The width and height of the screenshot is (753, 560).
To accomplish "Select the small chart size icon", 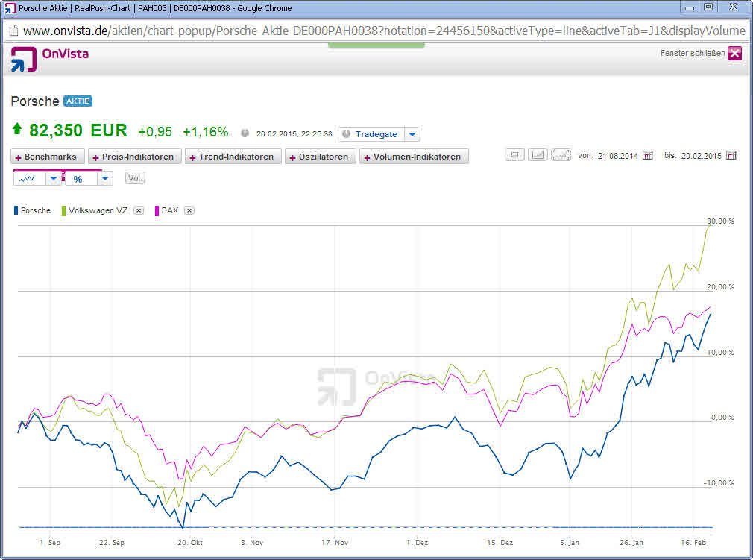I will pyautogui.click(x=514, y=154).
